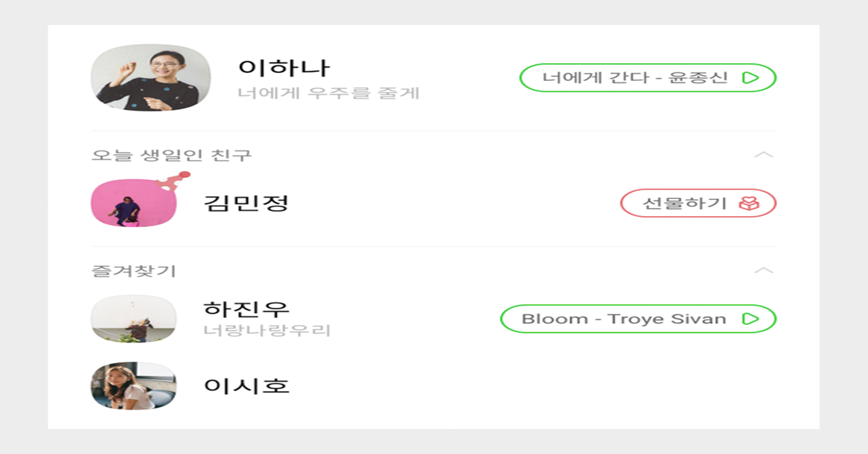Open the Bloom - Troye Sivan music label
Image resolution: width=868 pixels, height=454 pixels.
click(x=638, y=319)
